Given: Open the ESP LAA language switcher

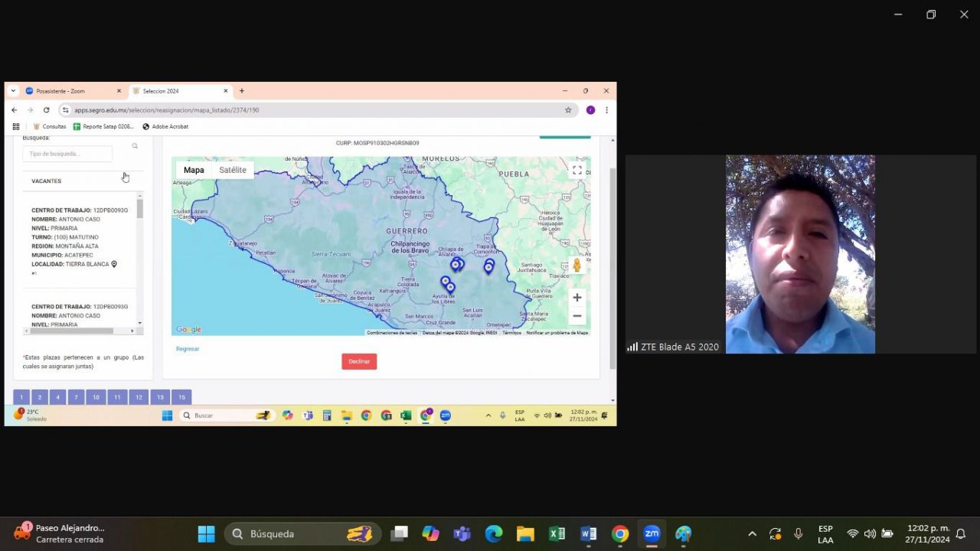Looking at the screenshot, I should [825, 534].
